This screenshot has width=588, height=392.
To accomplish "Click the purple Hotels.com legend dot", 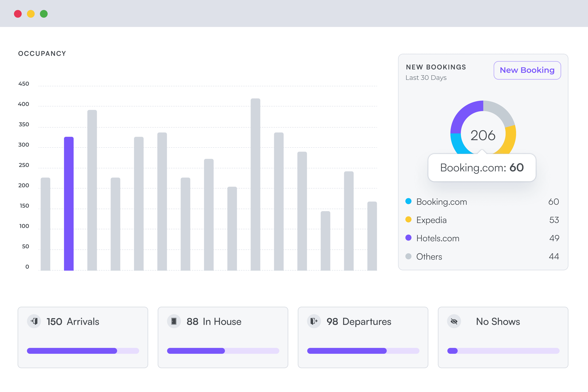I will point(408,238).
